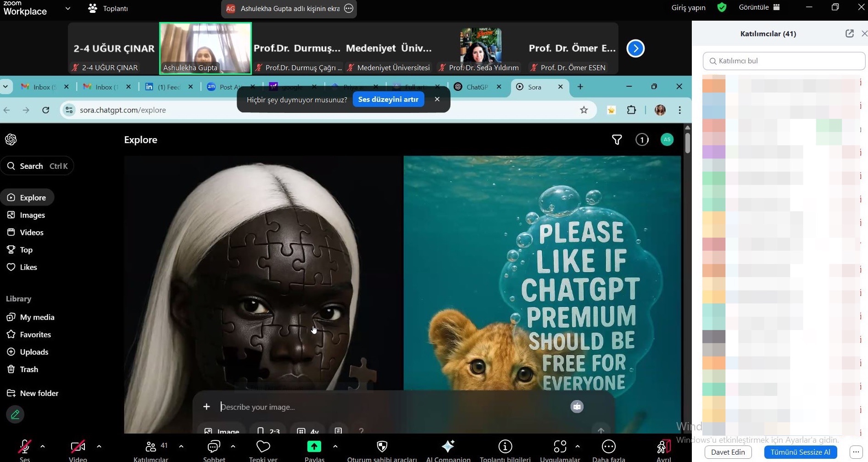The height and width of the screenshot is (462, 868).
Task: Click green Paylaş share screen icon
Action: 314,446
